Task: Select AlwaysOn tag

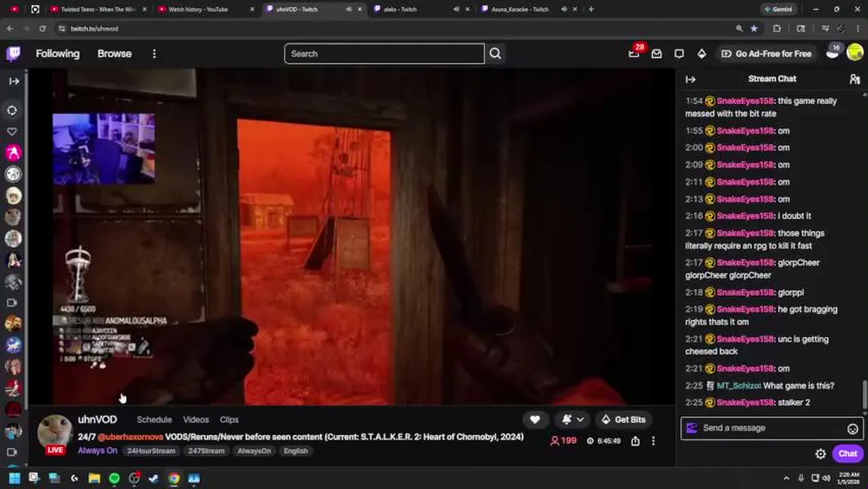Action: coord(254,451)
